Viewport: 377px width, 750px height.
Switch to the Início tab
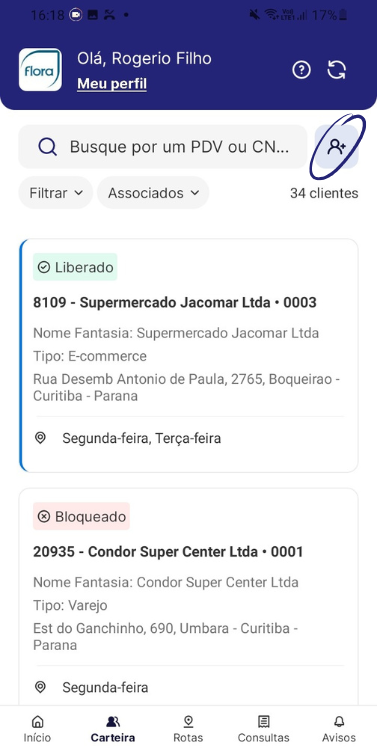(37, 728)
